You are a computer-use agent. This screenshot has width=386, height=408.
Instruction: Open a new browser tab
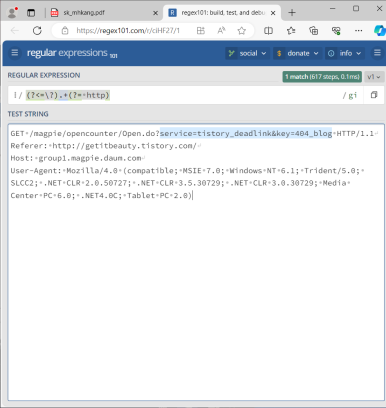(292, 13)
